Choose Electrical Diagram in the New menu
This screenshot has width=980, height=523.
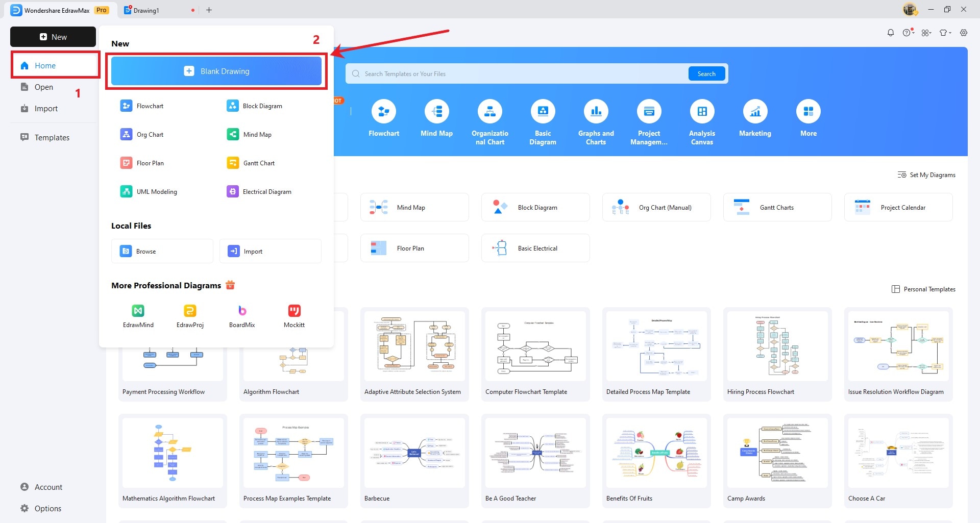tap(259, 191)
